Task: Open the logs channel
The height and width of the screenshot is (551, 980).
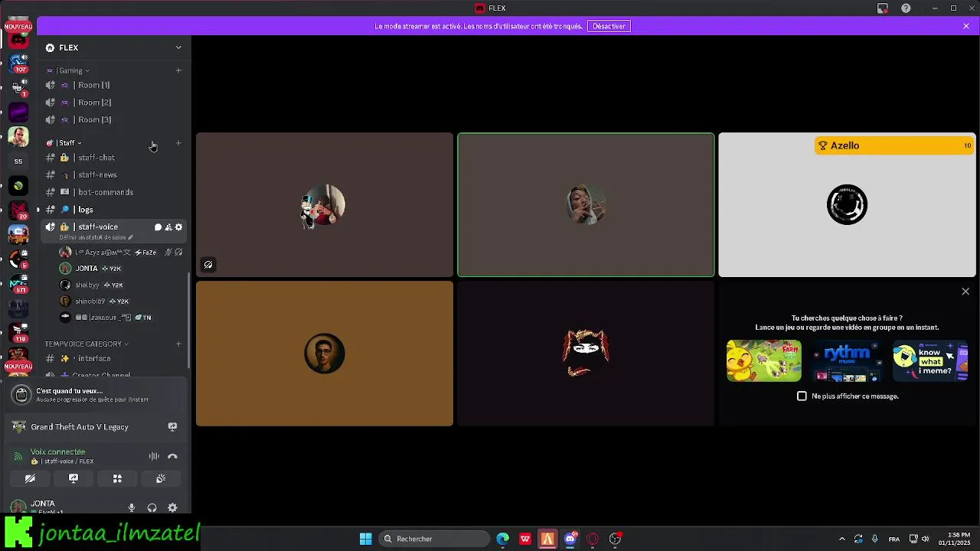Action: click(114, 210)
